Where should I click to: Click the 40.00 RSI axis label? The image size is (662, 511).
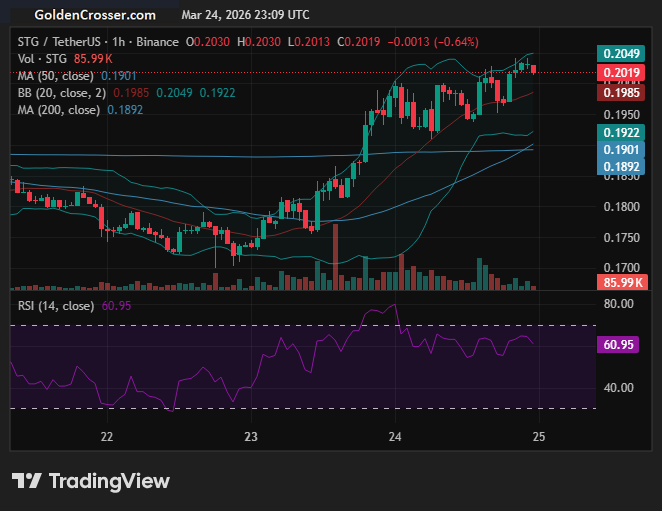[x=619, y=388]
